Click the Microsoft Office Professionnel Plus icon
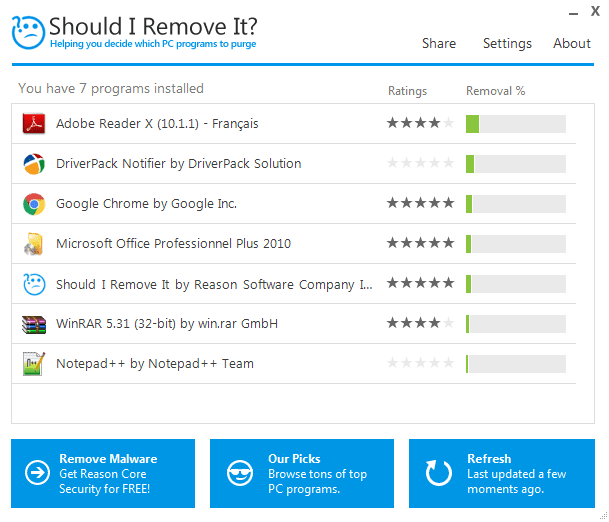 (x=34, y=244)
